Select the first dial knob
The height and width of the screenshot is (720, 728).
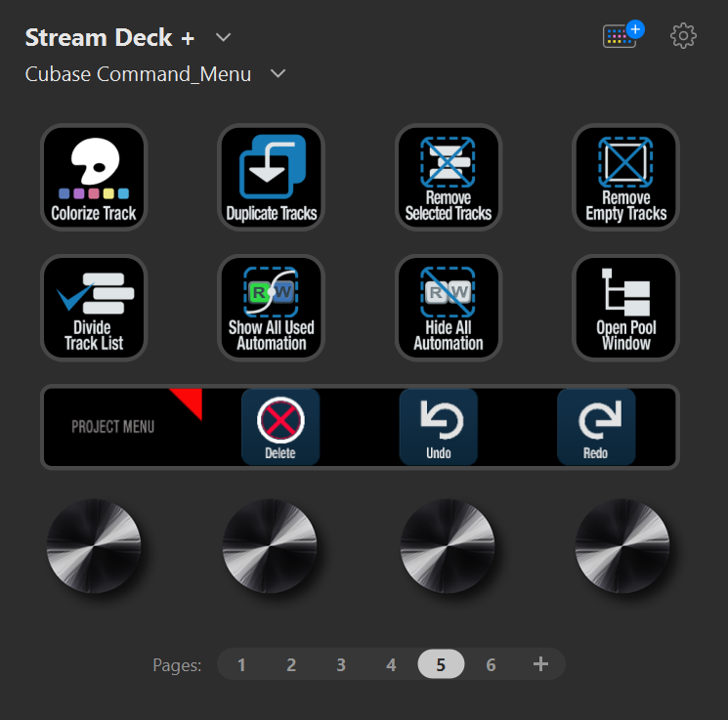tap(94, 546)
